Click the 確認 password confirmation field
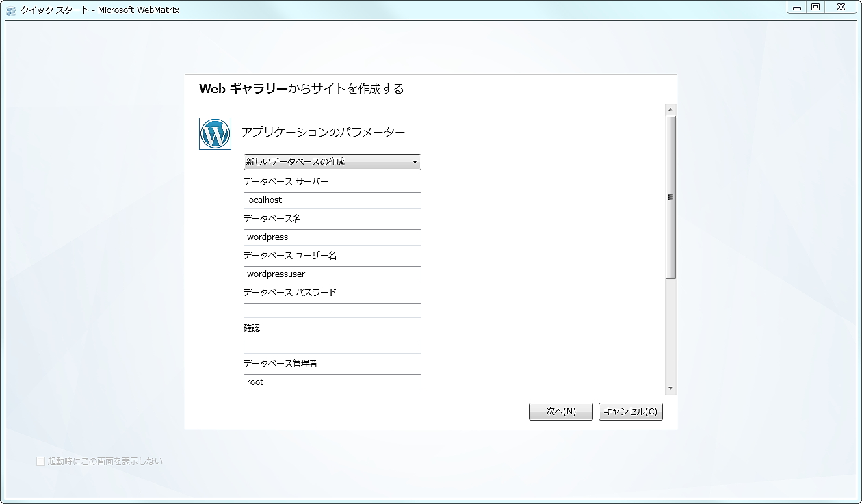The image size is (862, 504). click(332, 345)
